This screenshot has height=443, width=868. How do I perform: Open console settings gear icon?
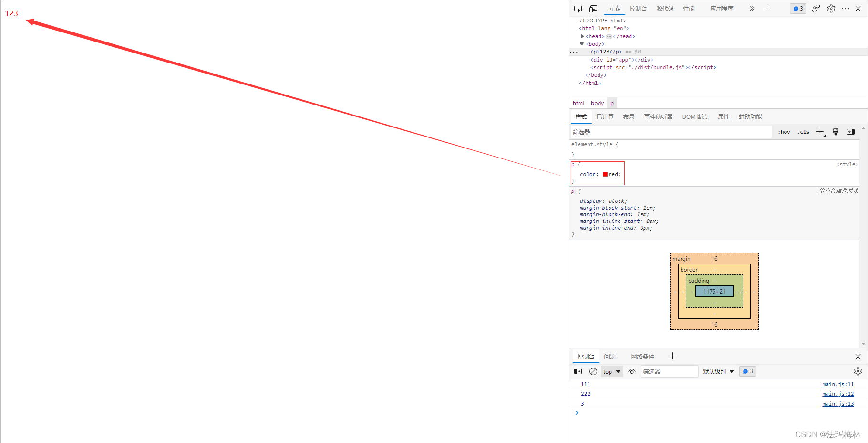[858, 371]
